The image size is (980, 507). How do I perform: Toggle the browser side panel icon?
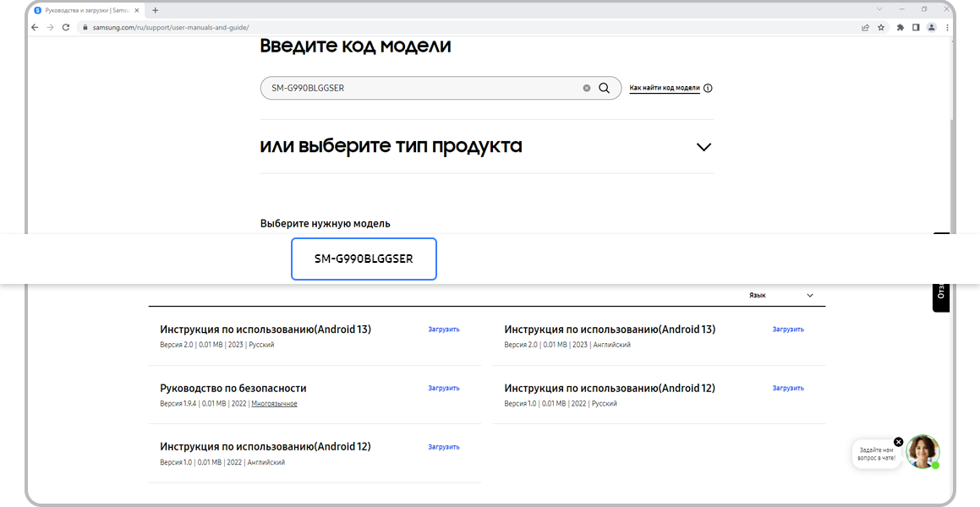pos(916,28)
